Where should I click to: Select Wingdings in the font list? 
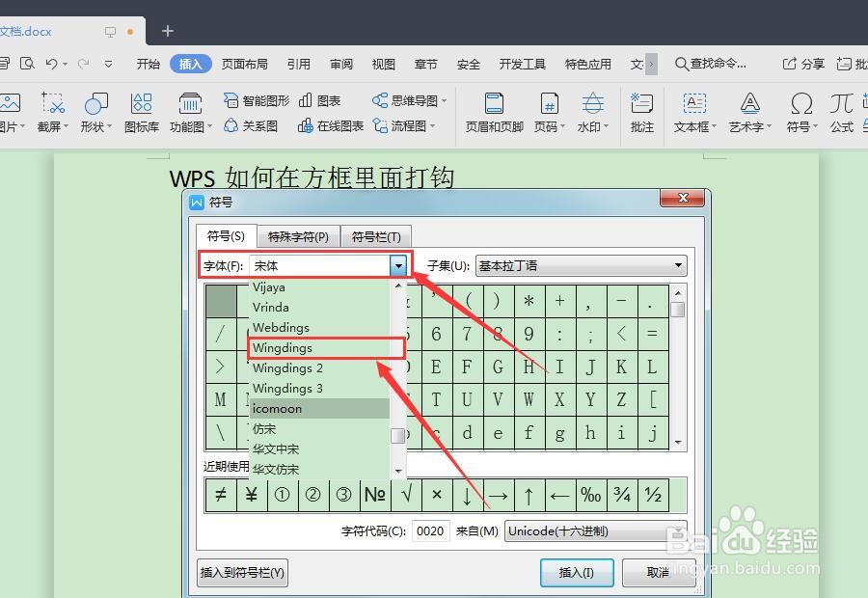(x=320, y=348)
